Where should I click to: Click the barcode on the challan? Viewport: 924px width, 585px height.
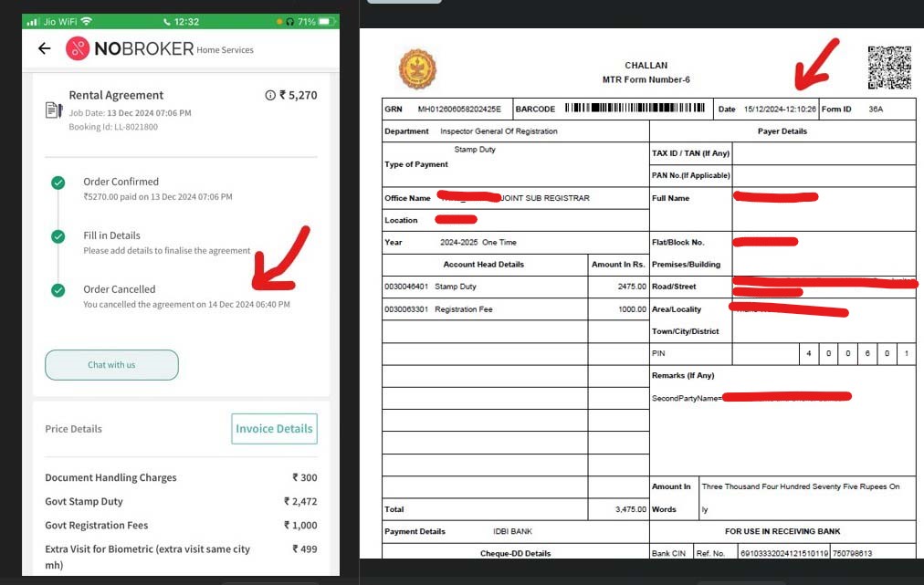[635, 108]
